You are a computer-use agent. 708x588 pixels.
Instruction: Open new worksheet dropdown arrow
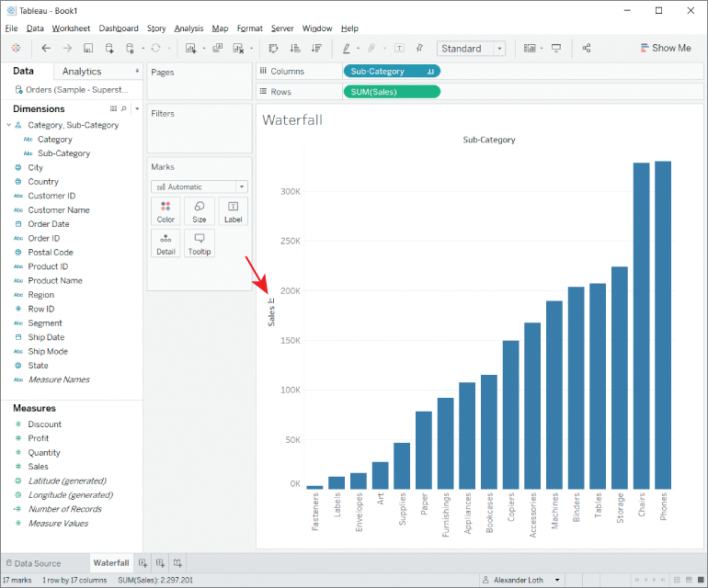coord(204,49)
